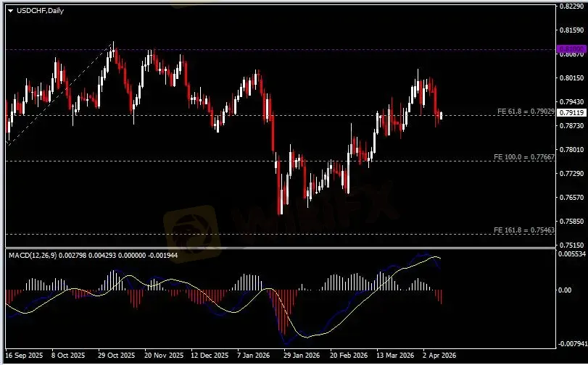Click the 20 Feb 2026 date marker
Screen dimensions: 588x365
(347, 356)
